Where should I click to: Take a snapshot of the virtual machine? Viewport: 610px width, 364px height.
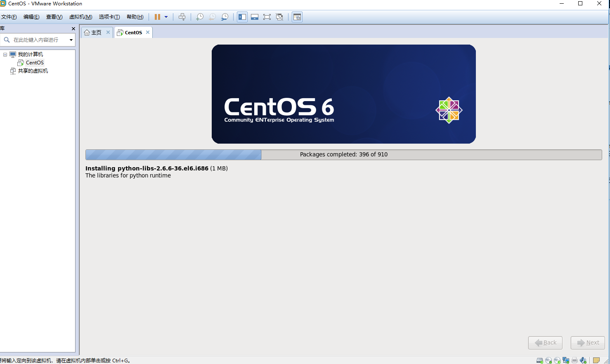point(200,17)
